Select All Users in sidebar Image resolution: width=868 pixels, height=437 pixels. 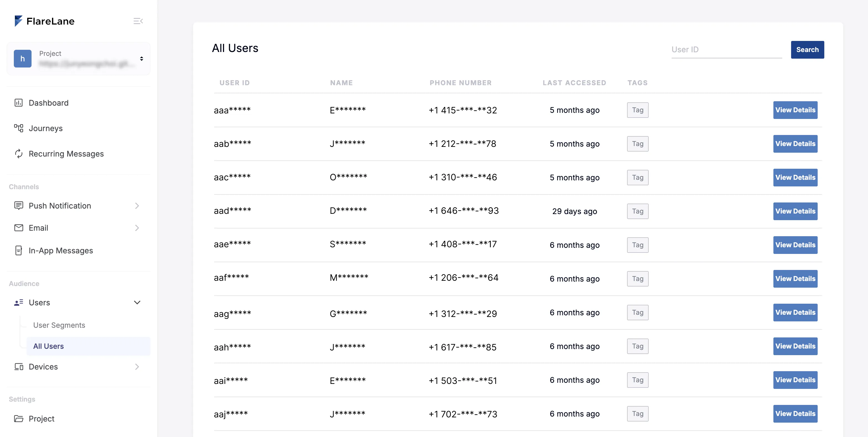88,346
